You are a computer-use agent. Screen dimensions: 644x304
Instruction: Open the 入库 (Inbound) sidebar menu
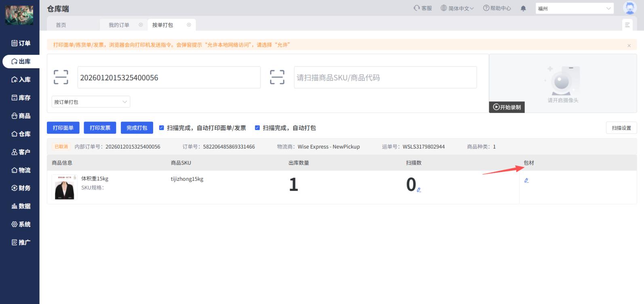click(21, 80)
